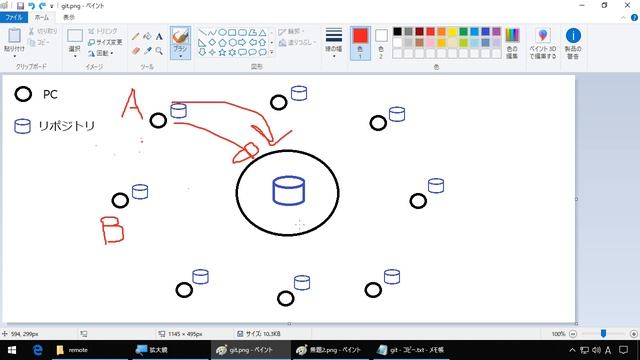
Task: Choose the Triangle shape
Action: [262, 32]
